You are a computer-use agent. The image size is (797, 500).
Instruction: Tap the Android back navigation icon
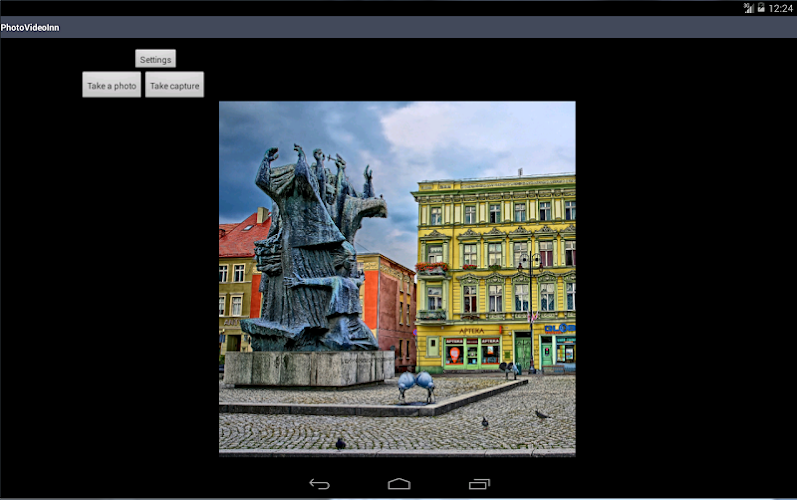[x=319, y=484]
